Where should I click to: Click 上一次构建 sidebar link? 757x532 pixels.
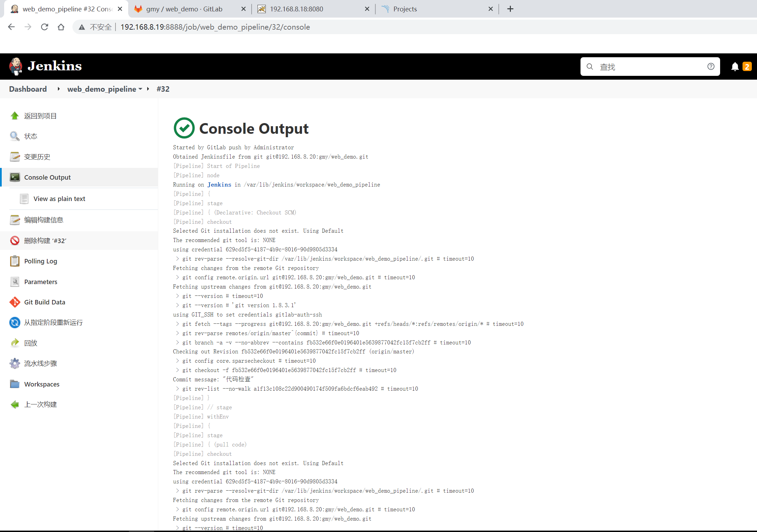pyautogui.click(x=40, y=404)
